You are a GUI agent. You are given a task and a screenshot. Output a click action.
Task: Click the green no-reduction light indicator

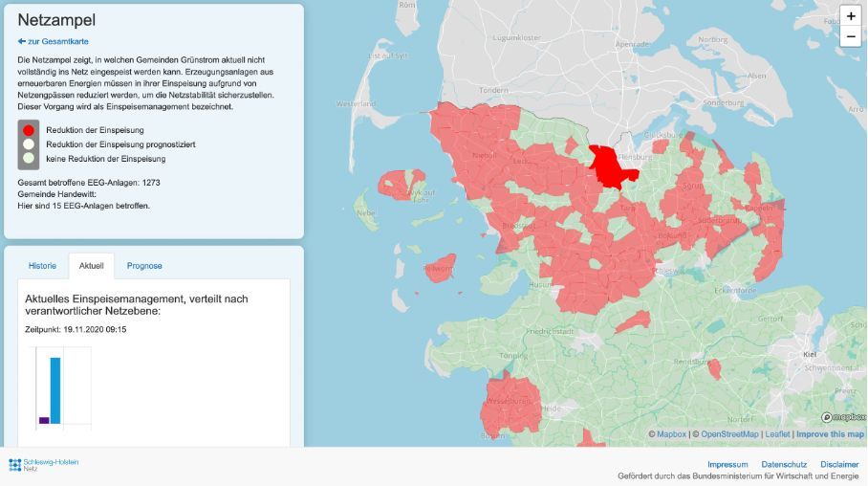(x=29, y=159)
